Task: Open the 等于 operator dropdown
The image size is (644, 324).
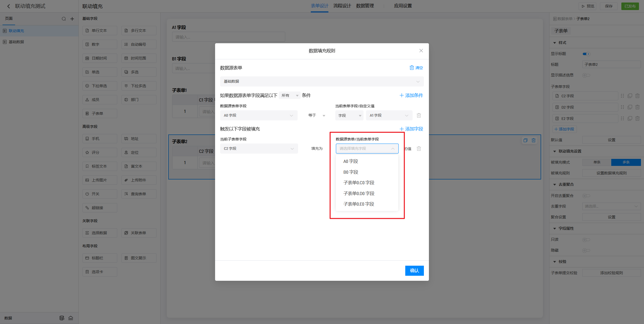Action: (x=316, y=115)
